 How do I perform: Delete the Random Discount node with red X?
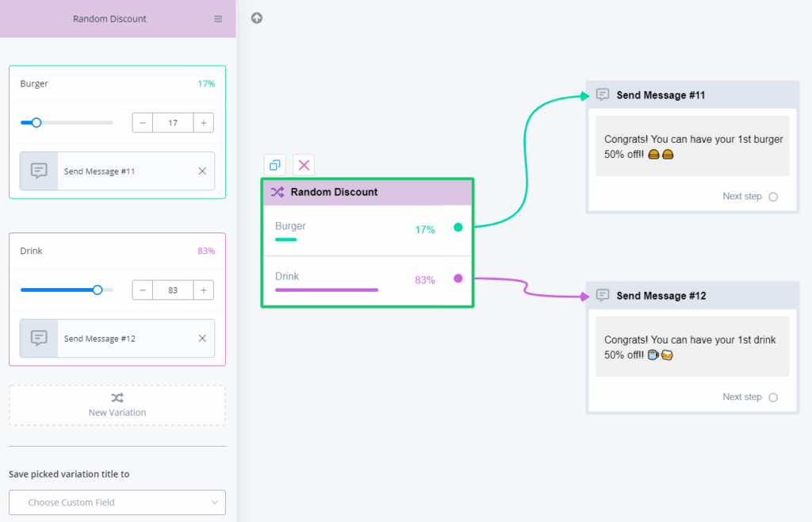(304, 165)
